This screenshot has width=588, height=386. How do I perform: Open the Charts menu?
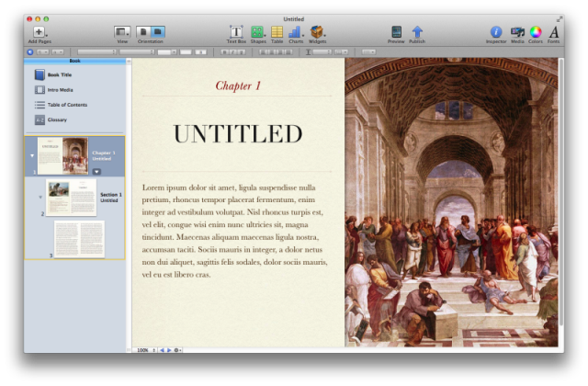(295, 32)
